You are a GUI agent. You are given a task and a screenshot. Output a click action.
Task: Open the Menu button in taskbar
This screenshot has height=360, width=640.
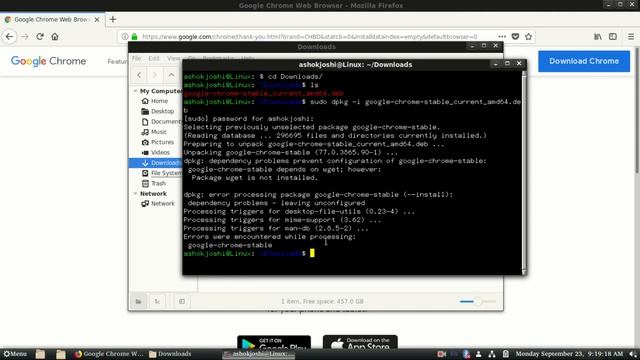click(x=15, y=354)
